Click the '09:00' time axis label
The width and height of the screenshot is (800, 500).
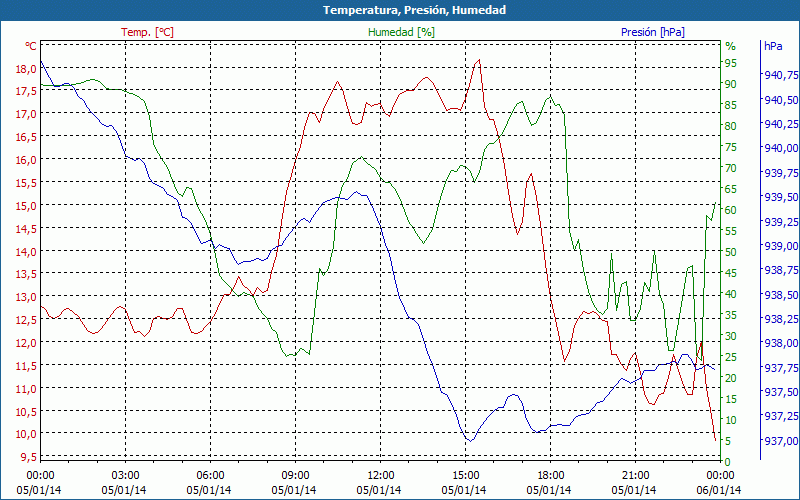click(295, 476)
